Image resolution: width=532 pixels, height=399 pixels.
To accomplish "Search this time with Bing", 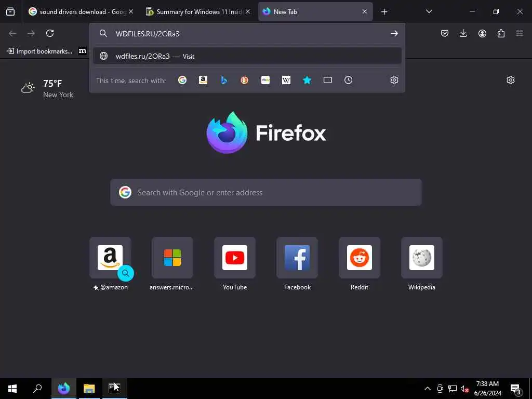I will coord(224,80).
